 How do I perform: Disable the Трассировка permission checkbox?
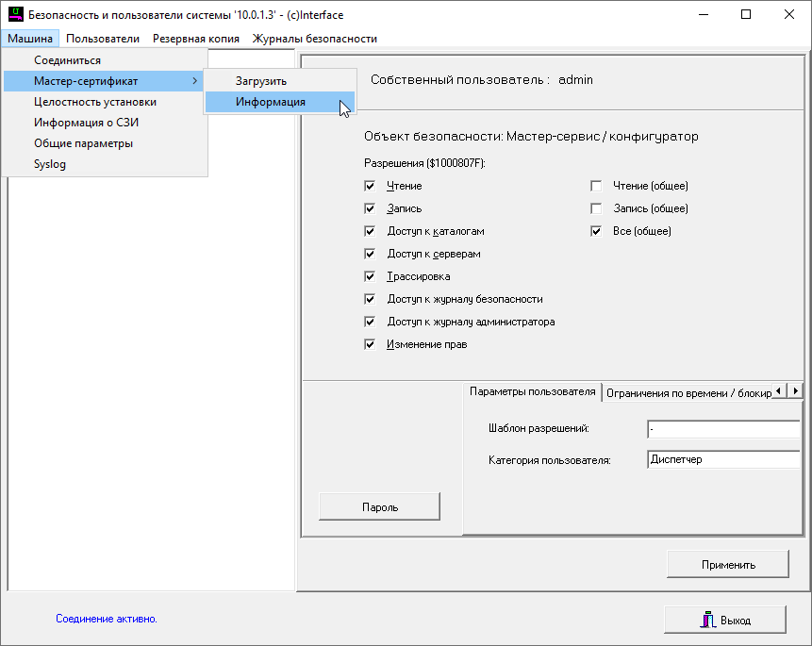tap(371, 276)
